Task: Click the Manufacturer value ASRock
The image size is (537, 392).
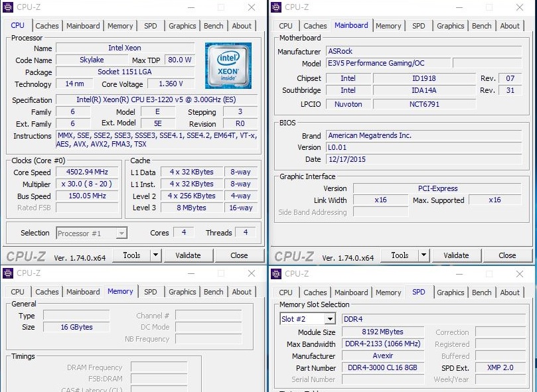Action: coord(424,51)
